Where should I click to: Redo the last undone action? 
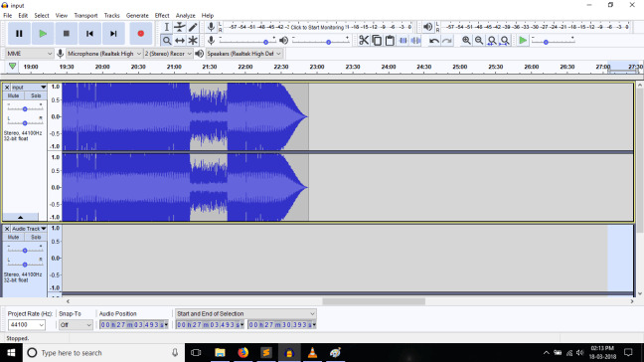[x=447, y=40]
